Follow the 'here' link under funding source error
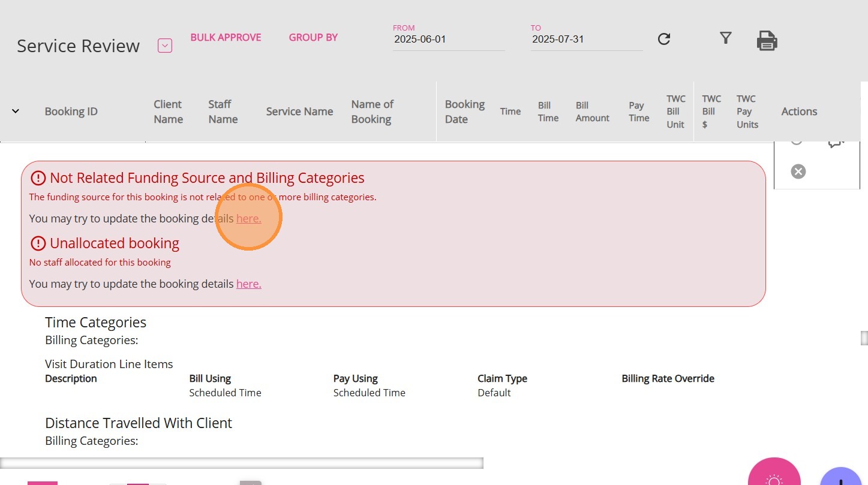The width and height of the screenshot is (868, 485). pos(248,219)
